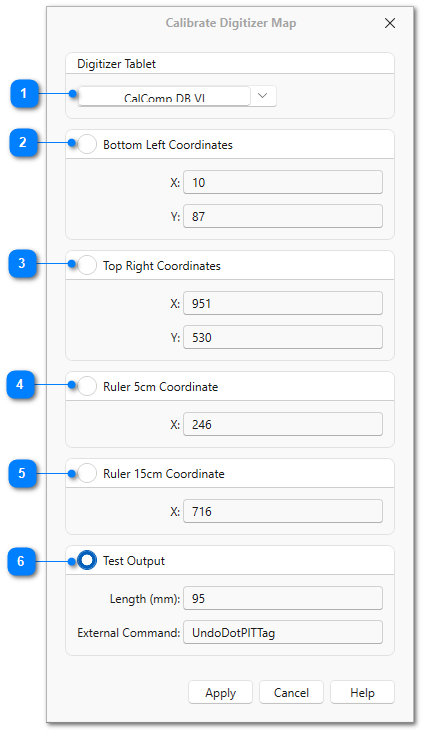The width and height of the screenshot is (424, 733).
Task: Click the blue callout badge 4
Action: pos(20,384)
